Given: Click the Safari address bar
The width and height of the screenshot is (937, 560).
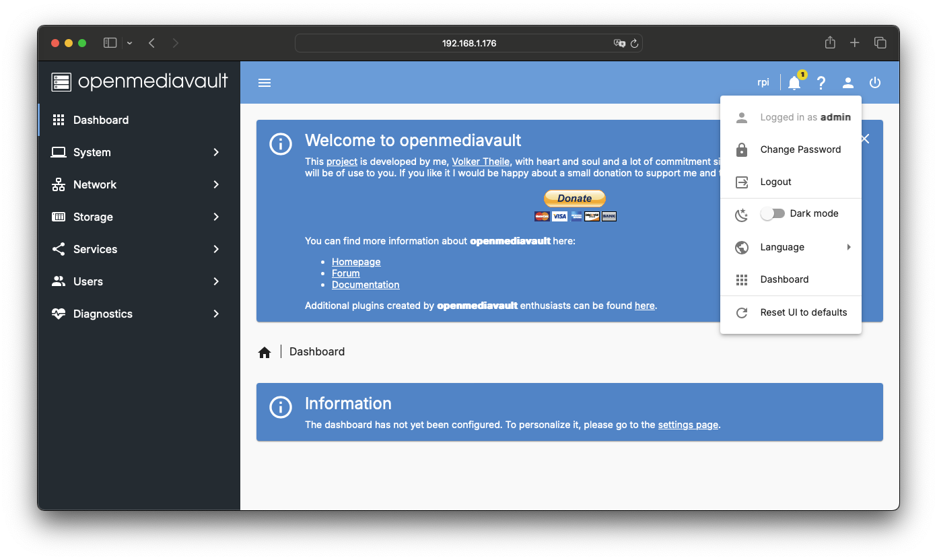Looking at the screenshot, I should (468, 43).
